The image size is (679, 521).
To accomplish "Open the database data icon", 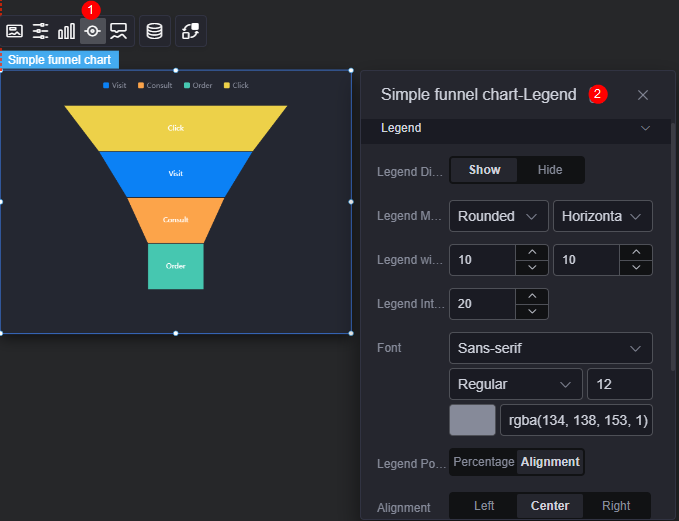I will (x=155, y=31).
